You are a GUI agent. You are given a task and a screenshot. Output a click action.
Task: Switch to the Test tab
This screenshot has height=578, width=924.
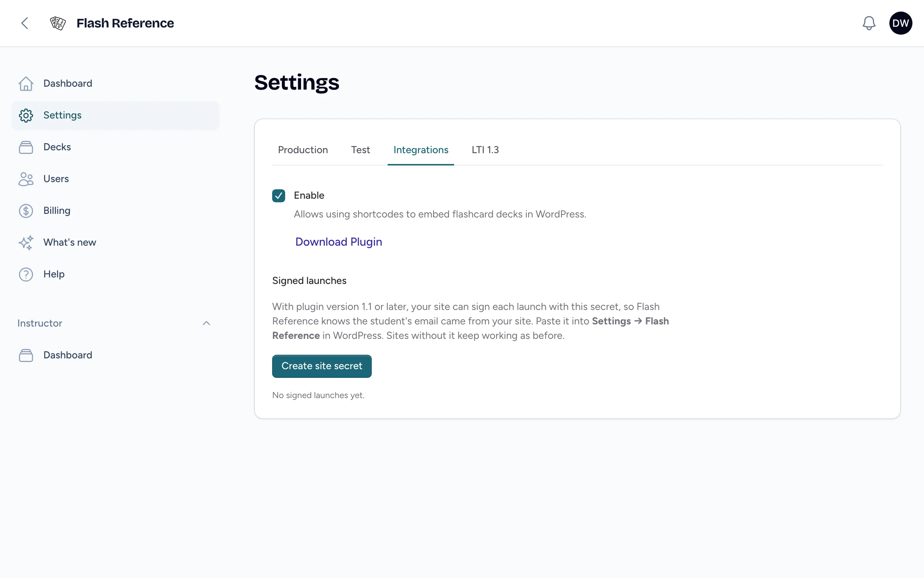pos(361,150)
